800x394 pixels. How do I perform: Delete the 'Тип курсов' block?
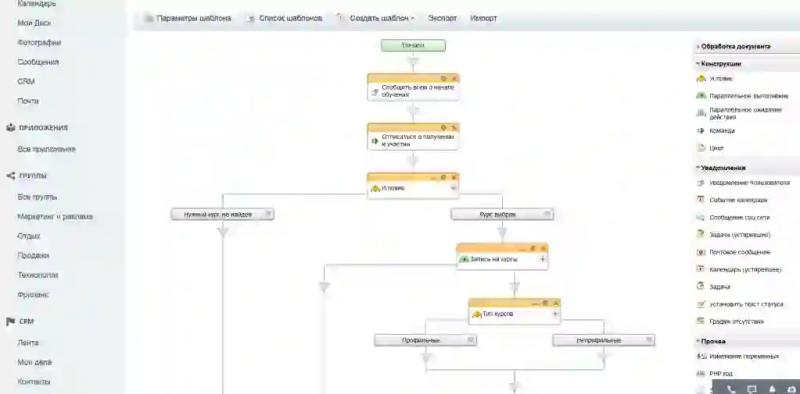coord(556,303)
